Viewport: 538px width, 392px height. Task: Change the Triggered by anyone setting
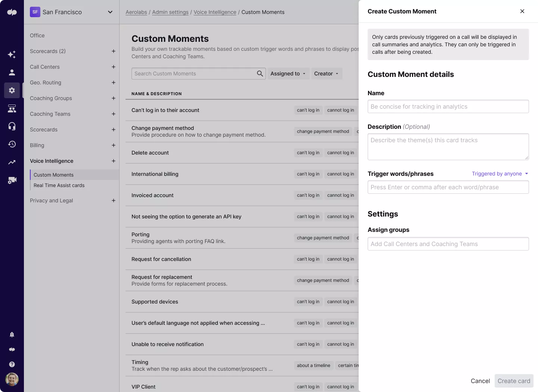tap(500, 174)
